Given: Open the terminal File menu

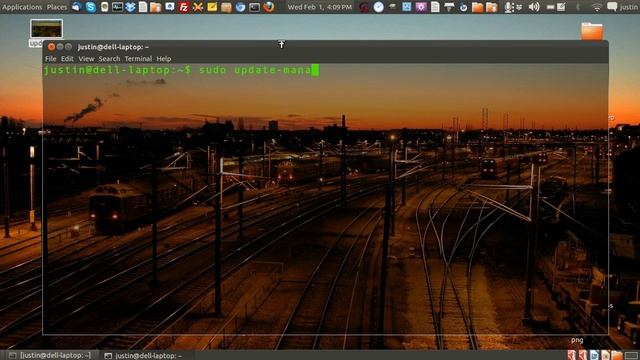Looking at the screenshot, I should [51, 59].
